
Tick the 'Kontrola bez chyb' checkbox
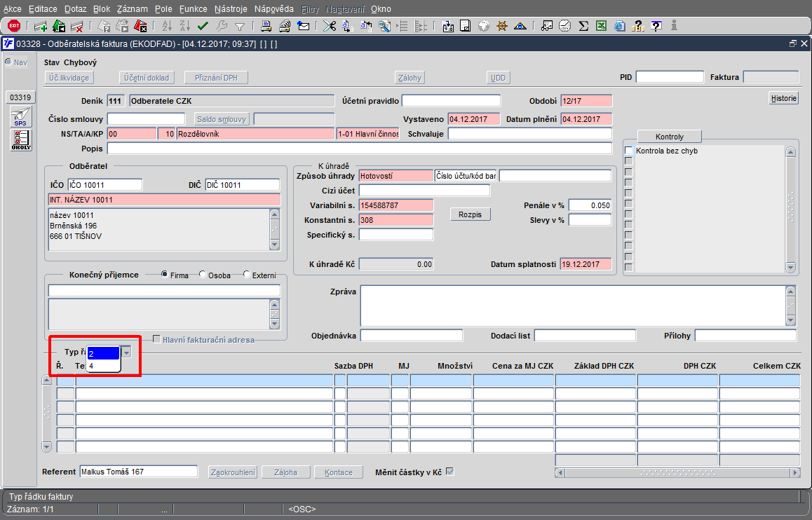click(629, 151)
